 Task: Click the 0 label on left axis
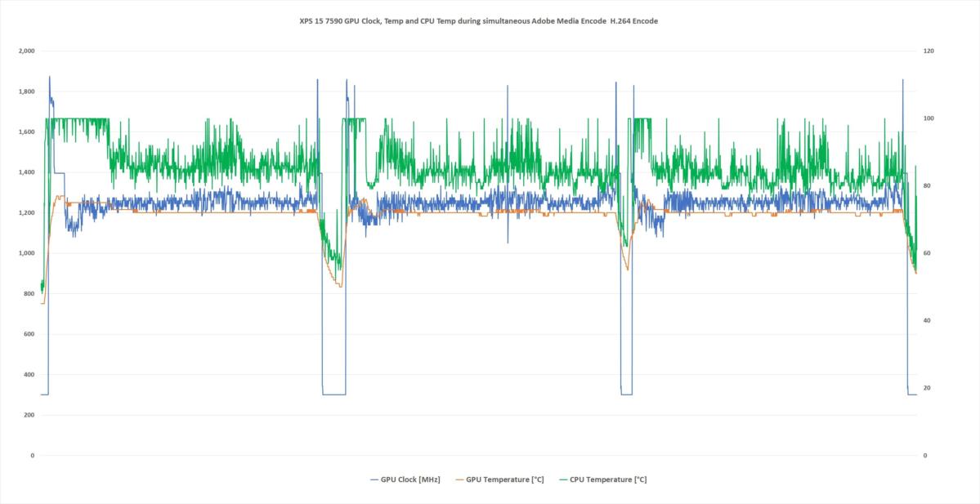pyautogui.click(x=33, y=456)
